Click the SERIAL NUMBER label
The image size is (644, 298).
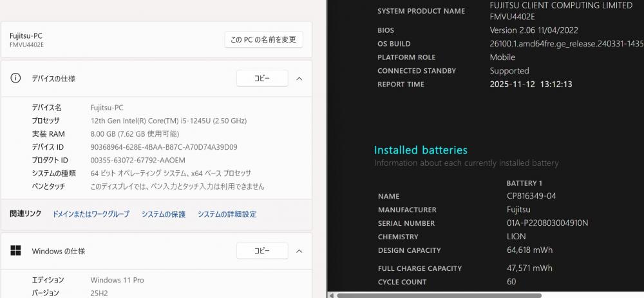click(x=406, y=223)
